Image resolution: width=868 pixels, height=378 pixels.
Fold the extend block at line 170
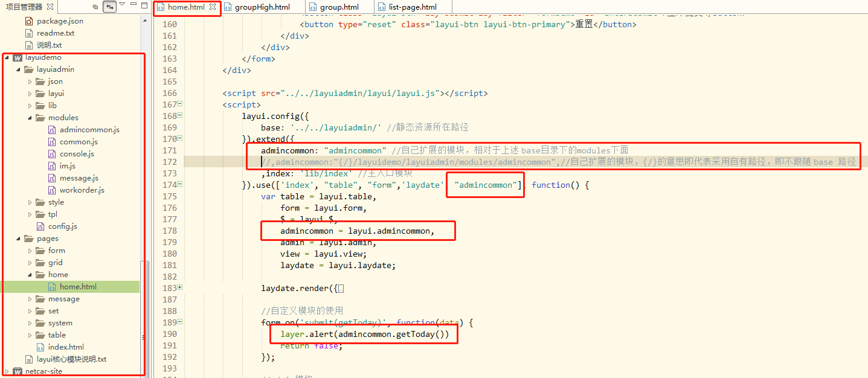180,138
